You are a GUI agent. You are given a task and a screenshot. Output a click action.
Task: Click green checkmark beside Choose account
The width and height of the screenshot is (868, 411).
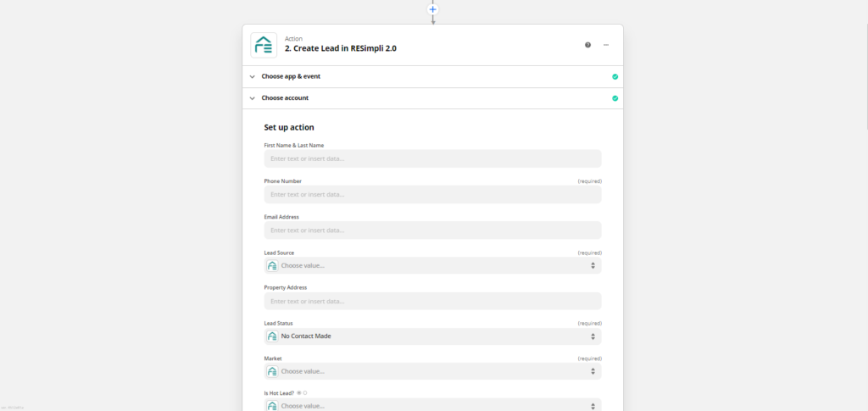(x=615, y=98)
